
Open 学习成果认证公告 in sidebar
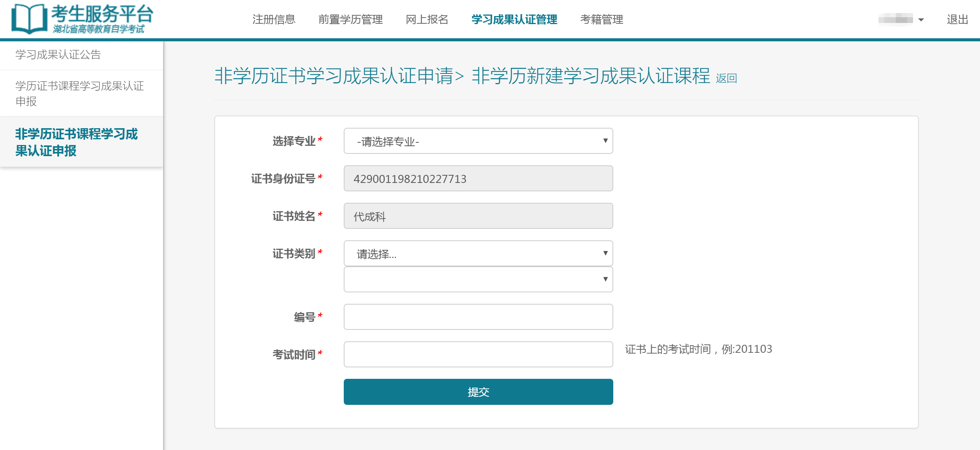point(58,55)
